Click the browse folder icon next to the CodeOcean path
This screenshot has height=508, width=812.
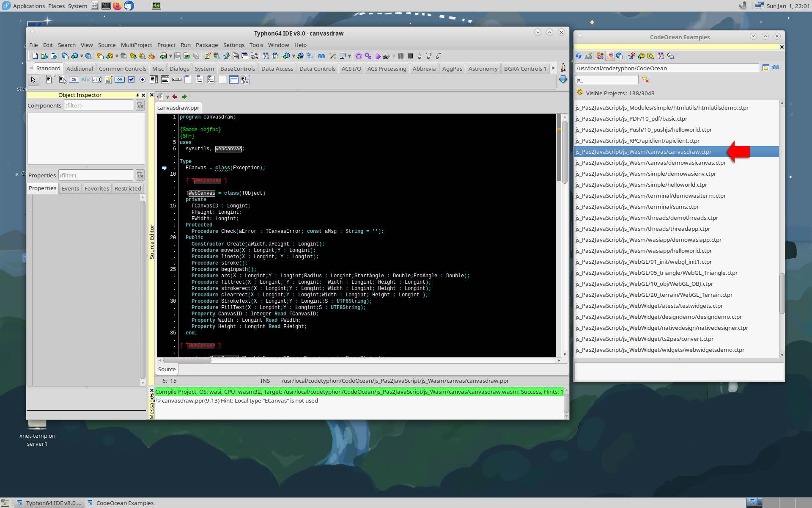pyautogui.click(x=765, y=68)
